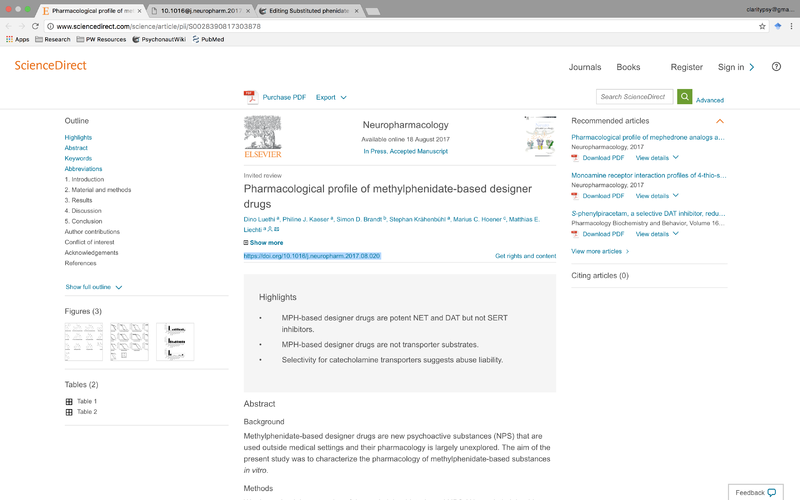Show more author information
Image resolution: width=800 pixels, height=500 pixels.
pyautogui.click(x=265, y=242)
